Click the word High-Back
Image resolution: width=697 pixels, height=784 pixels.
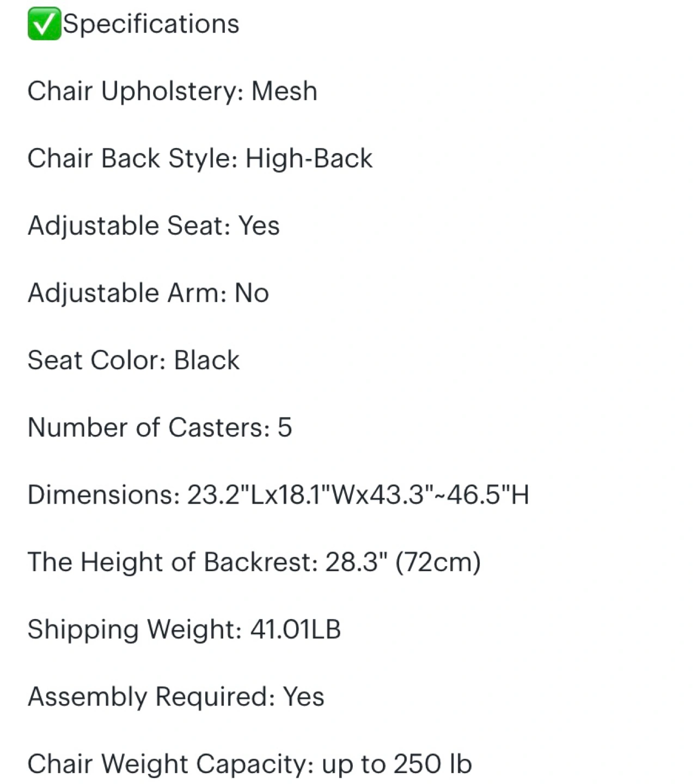tap(309, 158)
